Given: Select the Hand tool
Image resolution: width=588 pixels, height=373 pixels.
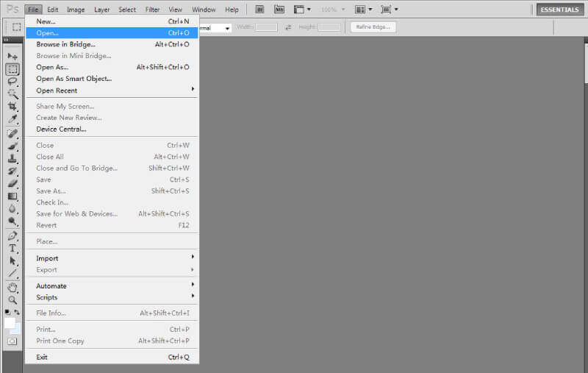Looking at the screenshot, I should (x=12, y=287).
